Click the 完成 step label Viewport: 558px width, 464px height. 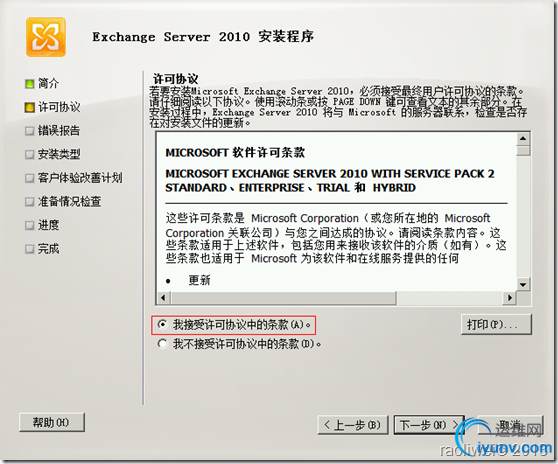tap(49, 249)
